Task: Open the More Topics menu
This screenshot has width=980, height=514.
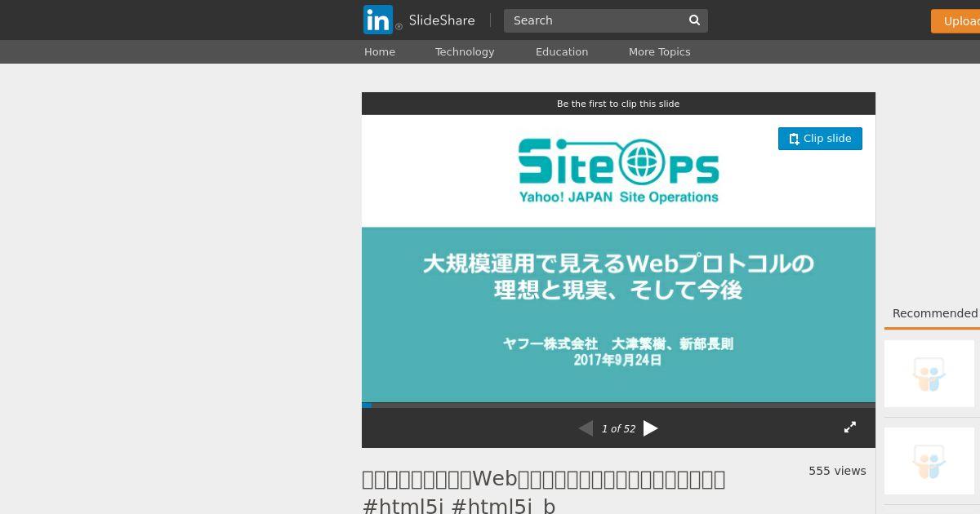Action: click(x=659, y=51)
